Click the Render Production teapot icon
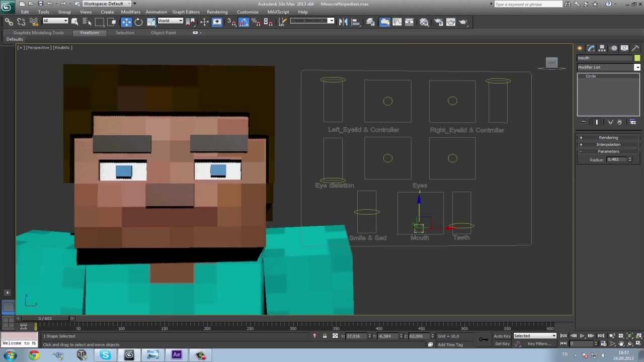 [x=463, y=22]
